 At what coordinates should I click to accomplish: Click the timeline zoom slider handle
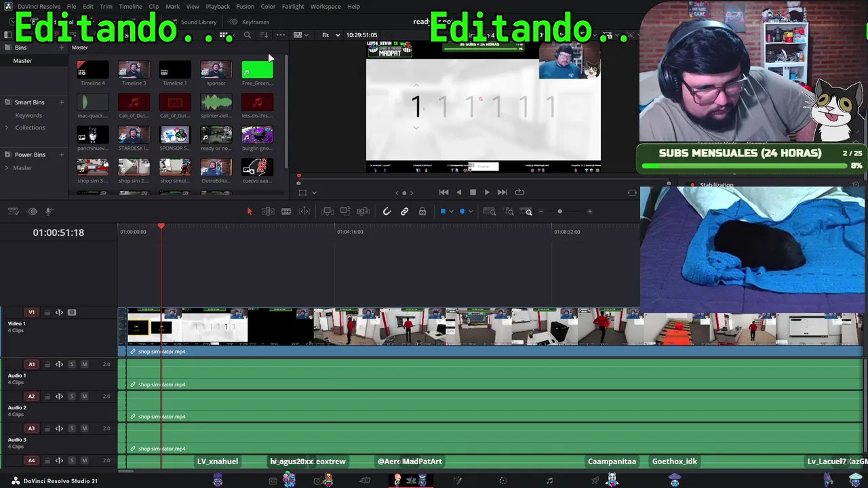pyautogui.click(x=559, y=211)
